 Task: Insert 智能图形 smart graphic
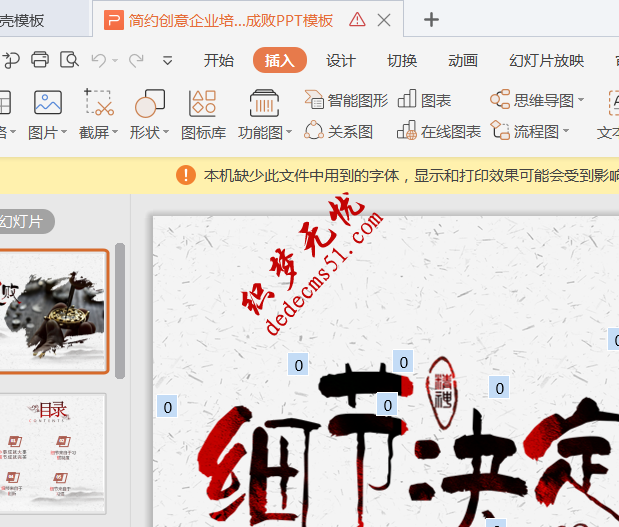pos(346,100)
